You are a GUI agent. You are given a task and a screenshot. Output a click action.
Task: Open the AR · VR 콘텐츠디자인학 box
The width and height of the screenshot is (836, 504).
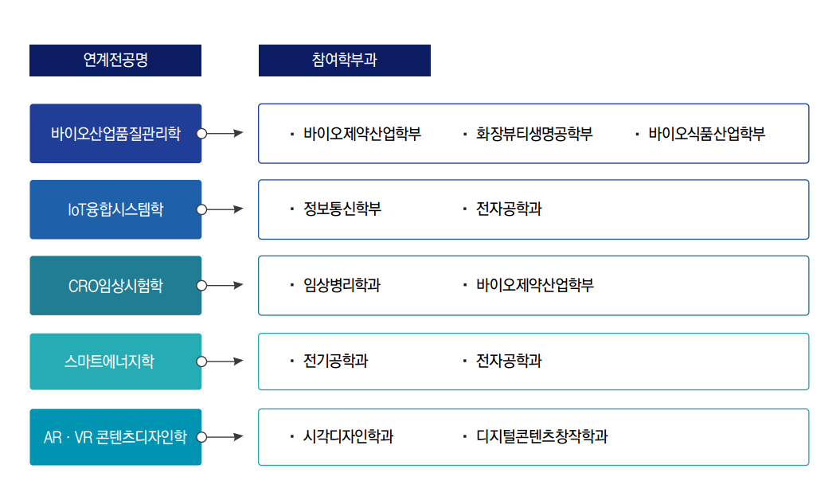coord(115,437)
